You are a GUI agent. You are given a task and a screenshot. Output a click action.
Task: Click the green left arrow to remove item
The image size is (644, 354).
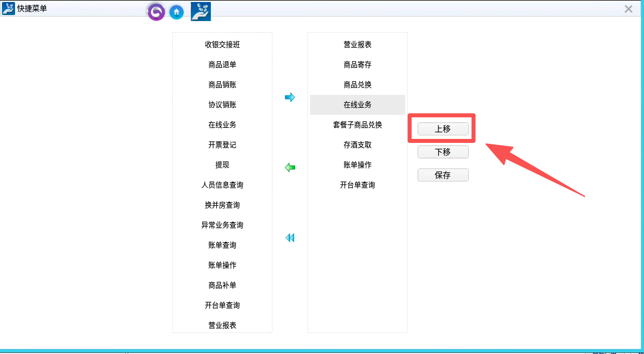click(290, 167)
